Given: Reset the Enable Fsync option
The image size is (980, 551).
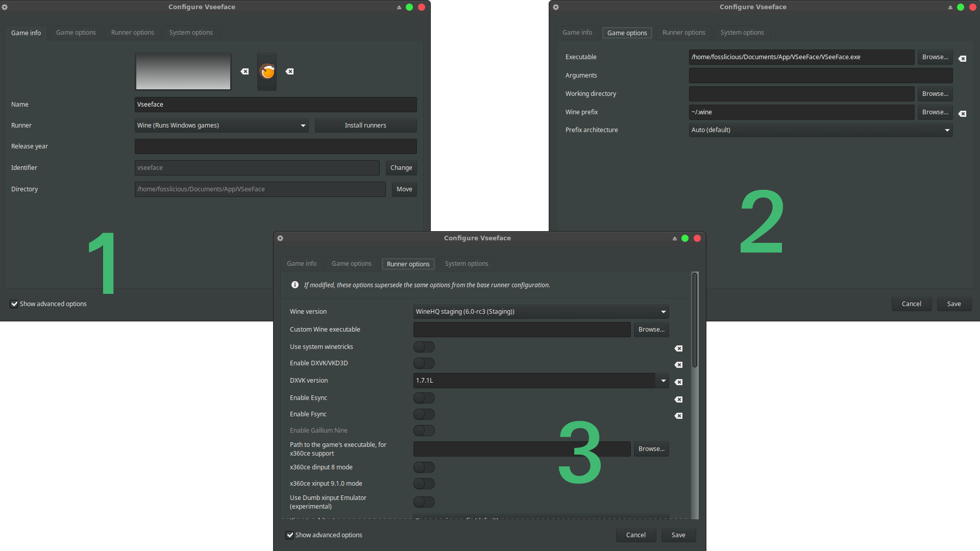Looking at the screenshot, I should (678, 416).
